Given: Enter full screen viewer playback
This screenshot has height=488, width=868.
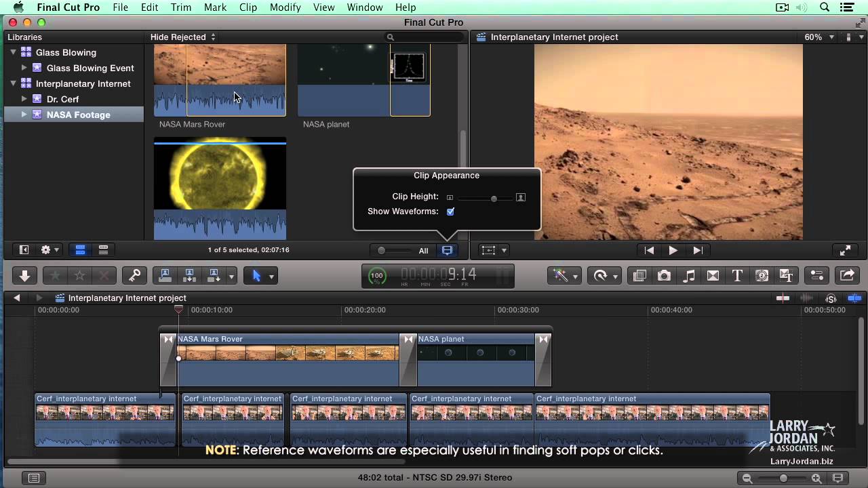Looking at the screenshot, I should point(846,250).
